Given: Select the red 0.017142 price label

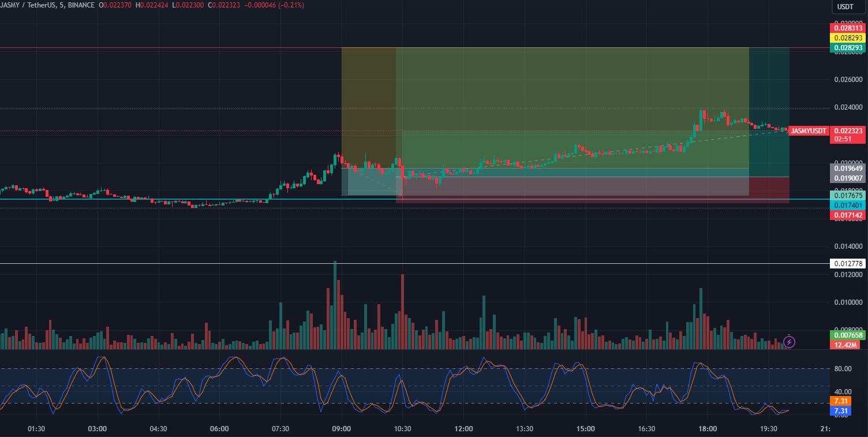Looking at the screenshot, I should (847, 215).
